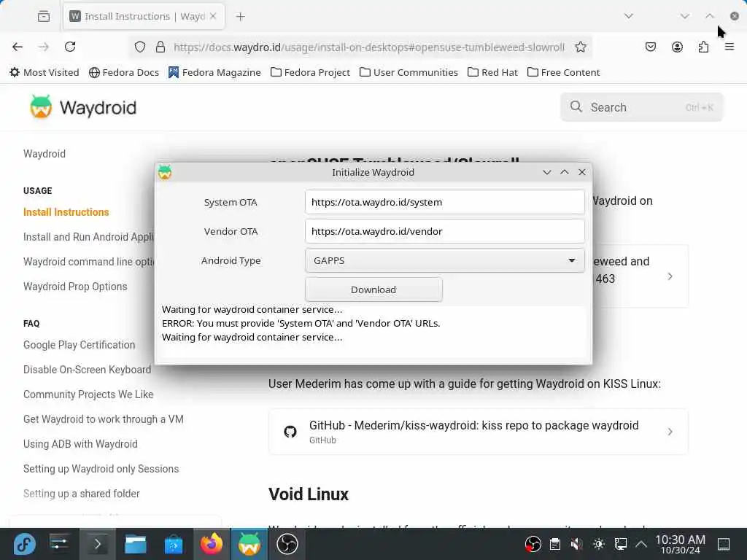Open a new browser tab
This screenshot has width=747, height=560.
[x=241, y=17]
